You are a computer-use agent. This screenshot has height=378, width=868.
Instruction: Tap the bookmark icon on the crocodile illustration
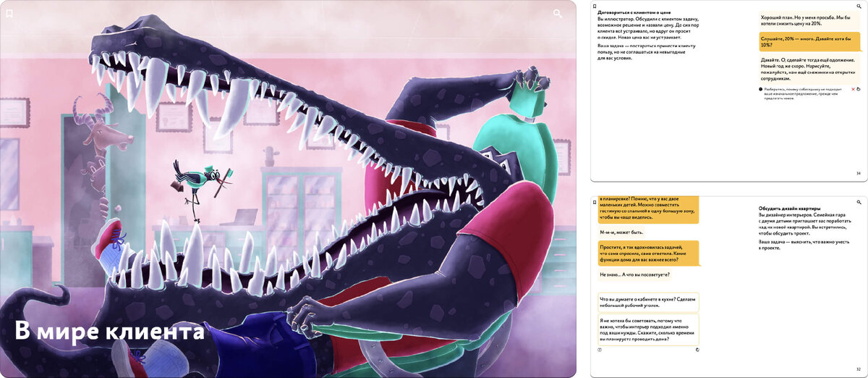pyautogui.click(x=9, y=12)
